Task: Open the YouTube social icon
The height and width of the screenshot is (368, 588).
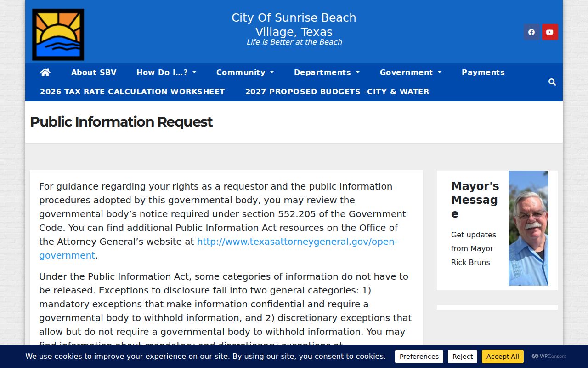Action: click(x=550, y=32)
